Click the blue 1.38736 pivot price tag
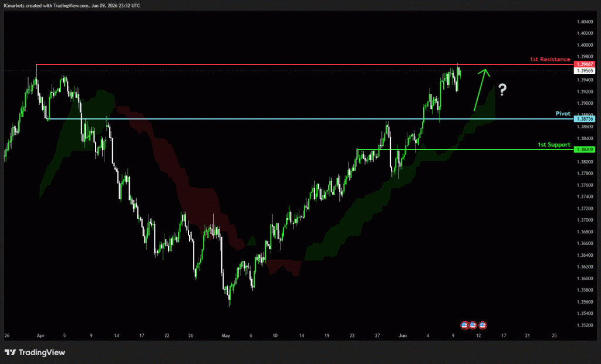 pyautogui.click(x=585, y=119)
